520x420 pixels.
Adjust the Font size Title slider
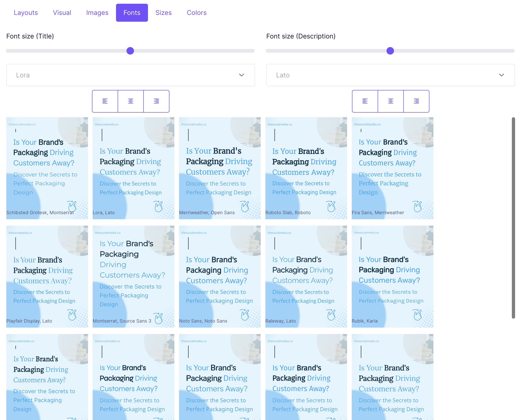coord(130,51)
